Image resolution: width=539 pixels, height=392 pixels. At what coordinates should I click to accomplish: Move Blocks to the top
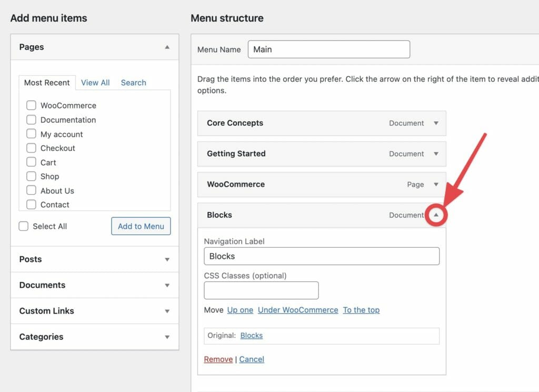point(361,310)
